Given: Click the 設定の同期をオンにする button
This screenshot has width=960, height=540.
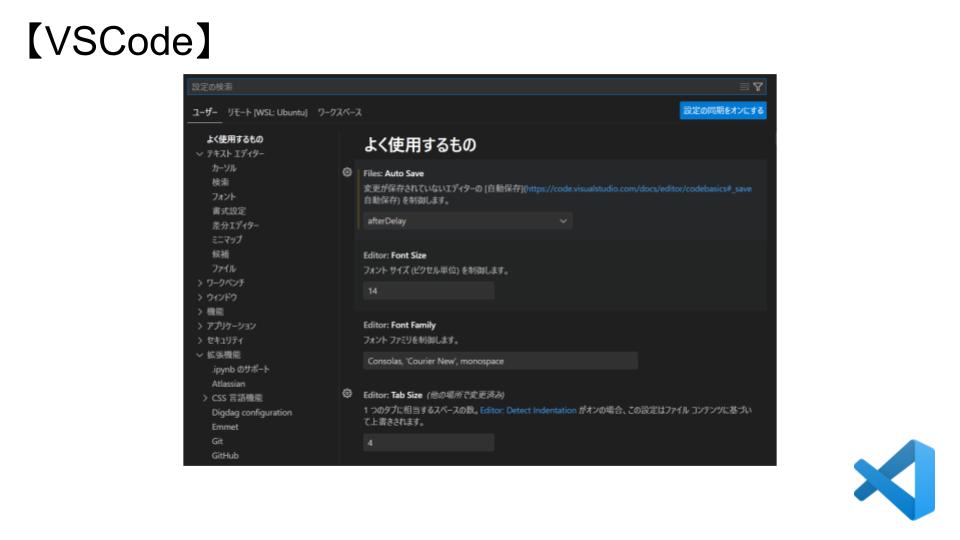Looking at the screenshot, I should (x=723, y=110).
